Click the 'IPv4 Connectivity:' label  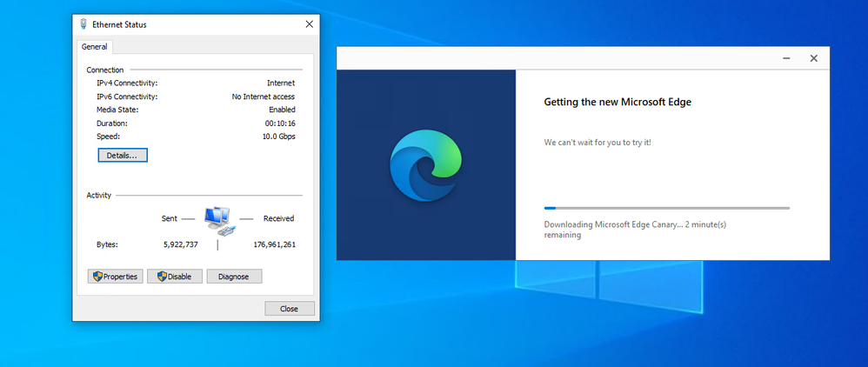point(127,83)
